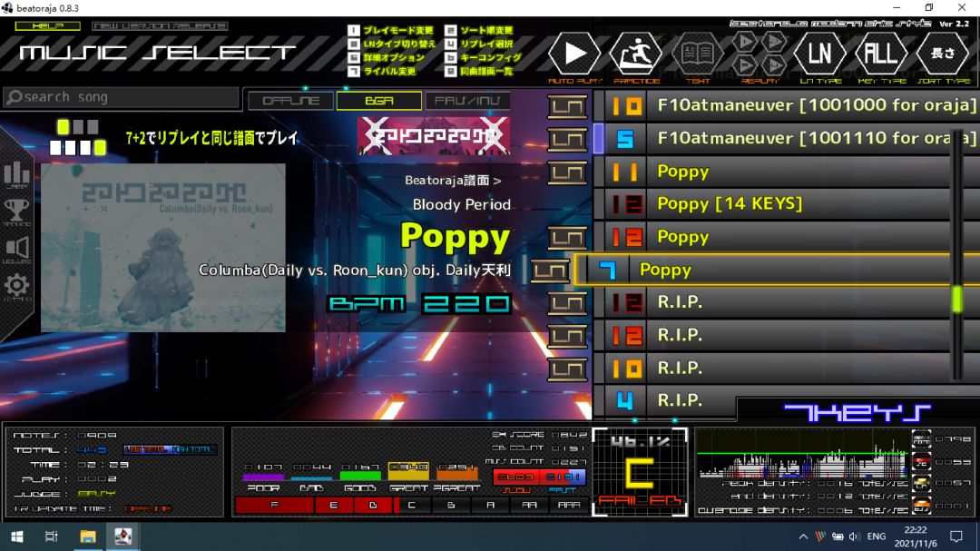Select the level 4 R.I.P. chart
The height and width of the screenshot is (551, 980).
[665, 400]
